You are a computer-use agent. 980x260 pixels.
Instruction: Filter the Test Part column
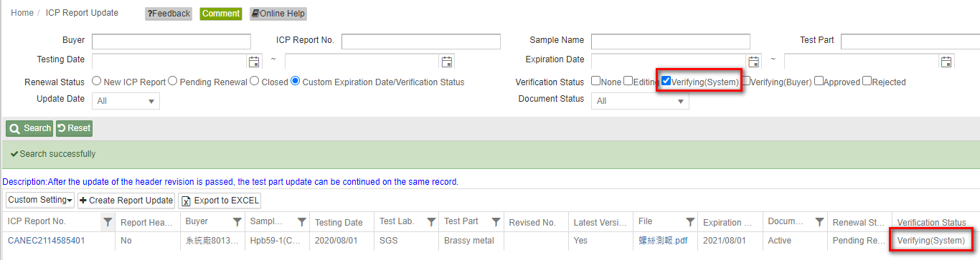[x=496, y=222]
